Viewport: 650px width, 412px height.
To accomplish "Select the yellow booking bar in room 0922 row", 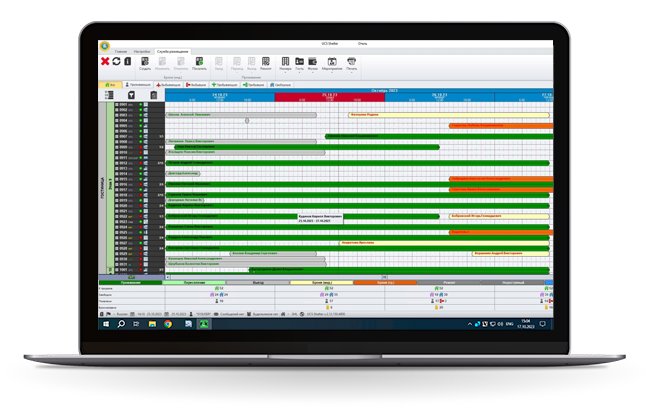I will (x=499, y=216).
